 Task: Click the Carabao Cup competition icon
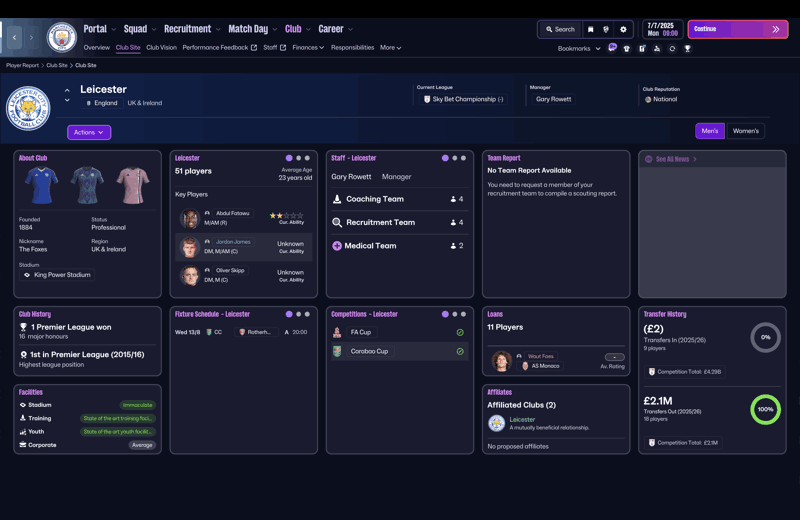pos(337,351)
